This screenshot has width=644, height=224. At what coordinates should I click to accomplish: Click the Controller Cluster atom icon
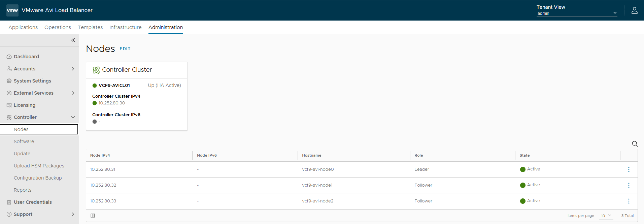coord(96,70)
